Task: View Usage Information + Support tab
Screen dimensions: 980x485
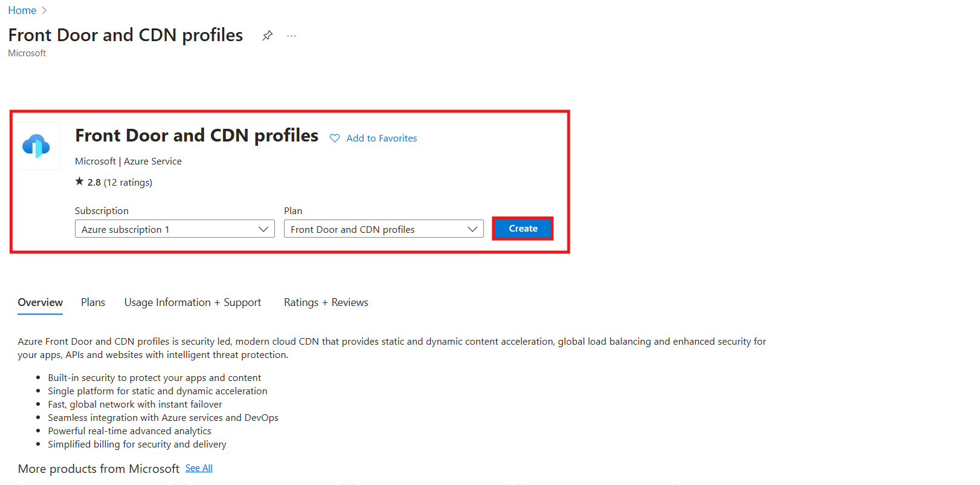Action: (193, 302)
